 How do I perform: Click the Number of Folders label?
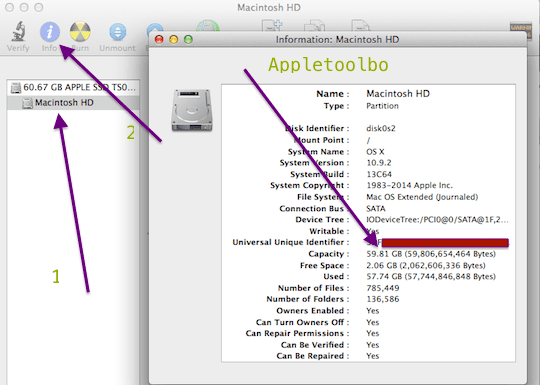(x=308, y=299)
